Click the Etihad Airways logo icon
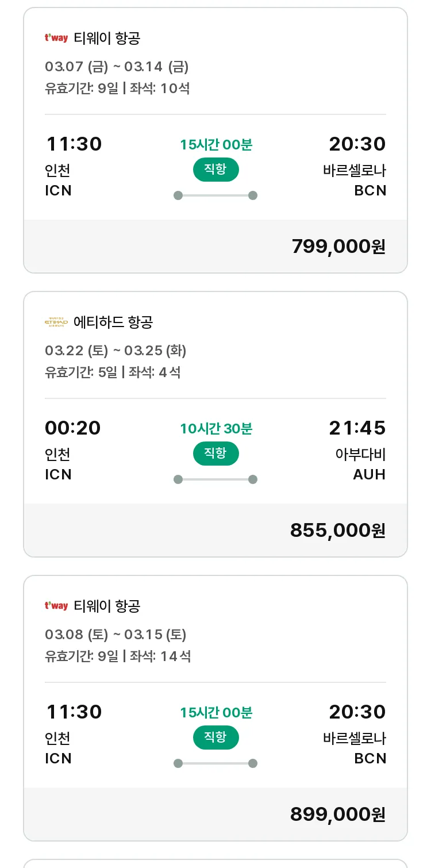 point(56,322)
